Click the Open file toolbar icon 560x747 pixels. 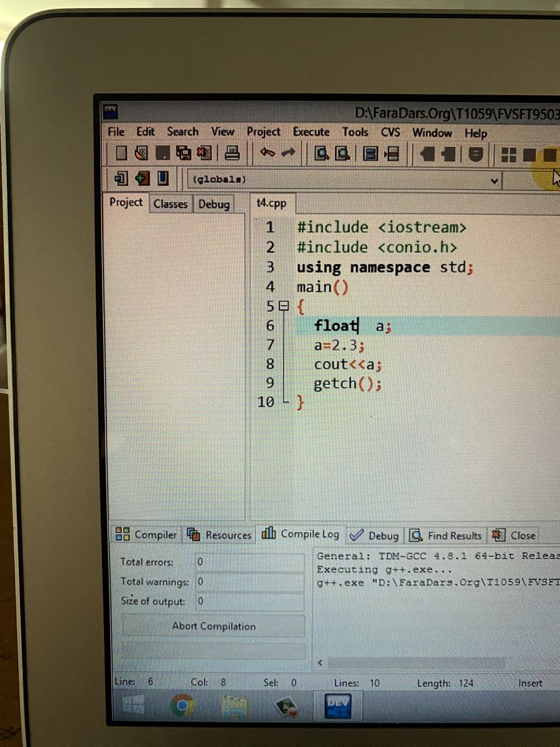(141, 153)
